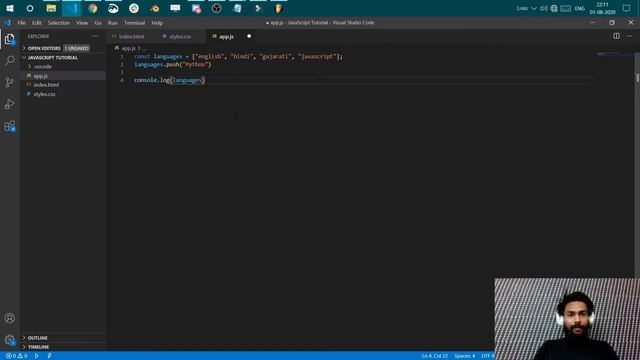Select app.js in the file explorer
Viewport: 640px width, 360px height.
63,76
